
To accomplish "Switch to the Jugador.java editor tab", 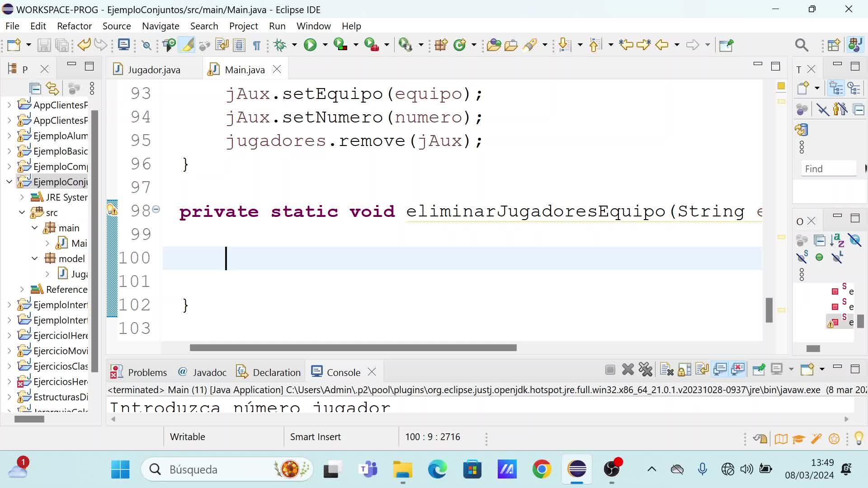I will coord(154,70).
